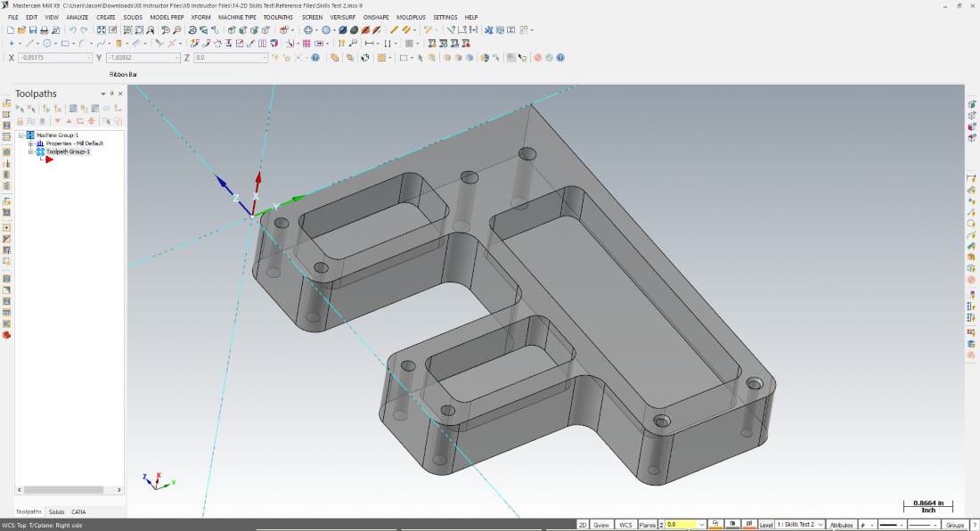Click the Gview button
Screen dimensions: 980x531
[x=602, y=525]
